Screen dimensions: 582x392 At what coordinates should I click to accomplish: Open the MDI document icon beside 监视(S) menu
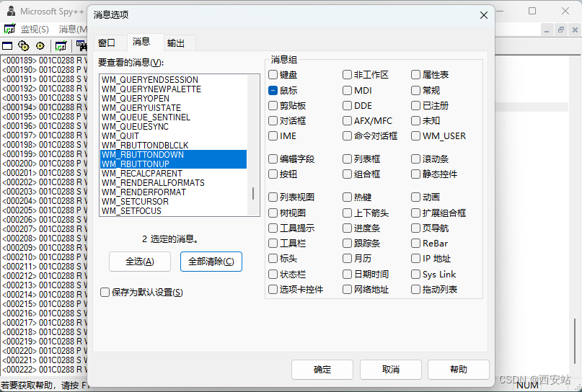pos(9,29)
